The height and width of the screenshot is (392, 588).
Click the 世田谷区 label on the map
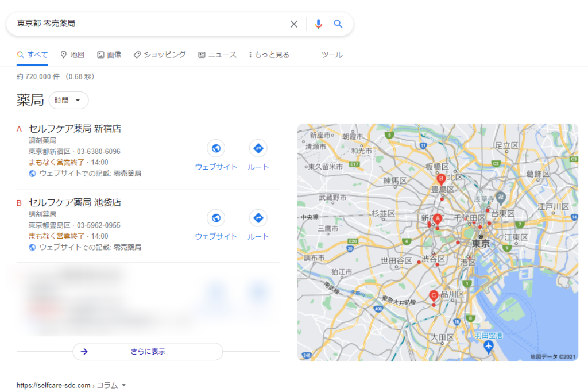396,260
